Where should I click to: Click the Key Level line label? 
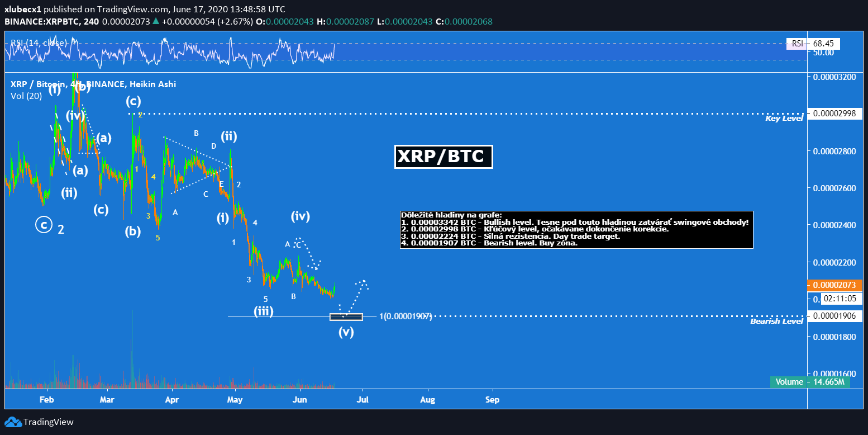tap(784, 118)
